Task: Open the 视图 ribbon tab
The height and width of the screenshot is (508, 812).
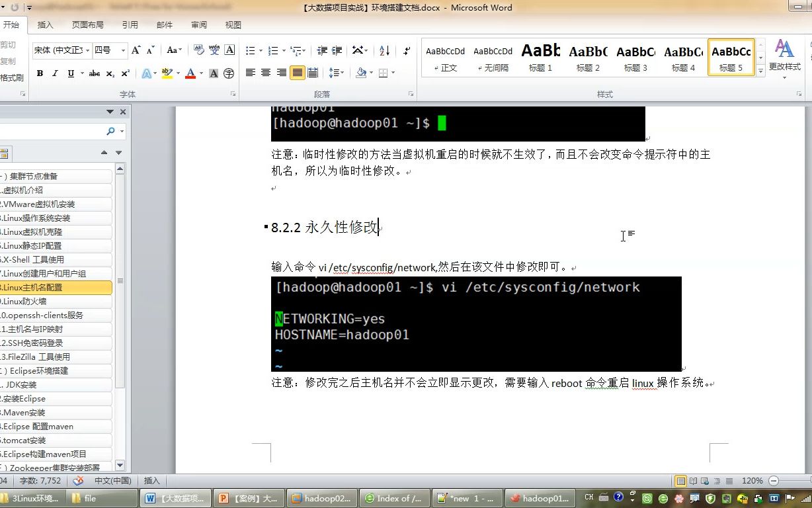Action: coord(233,25)
